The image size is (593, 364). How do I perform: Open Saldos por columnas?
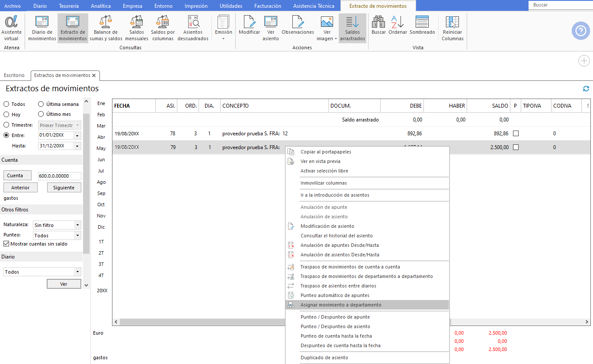tap(163, 29)
